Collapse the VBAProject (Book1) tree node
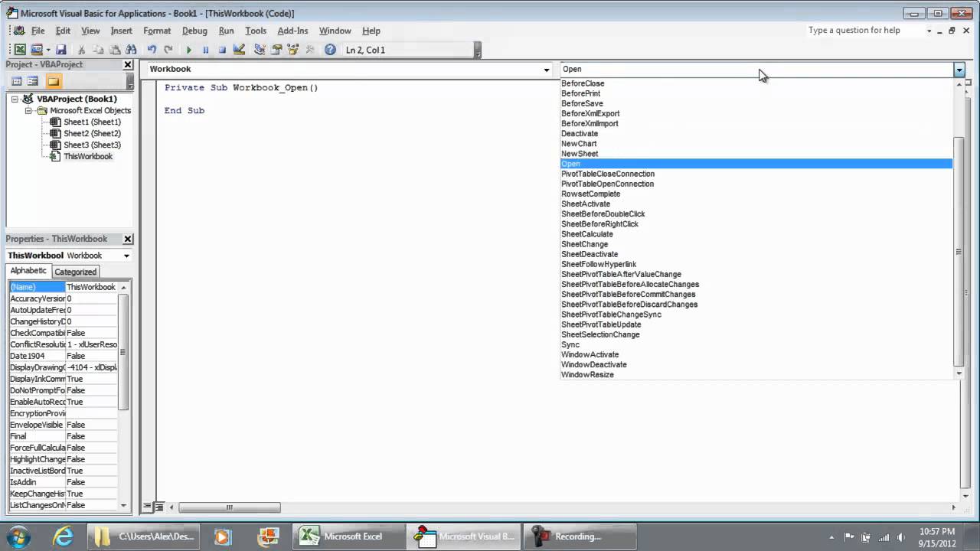The height and width of the screenshot is (551, 980). pyautogui.click(x=15, y=99)
